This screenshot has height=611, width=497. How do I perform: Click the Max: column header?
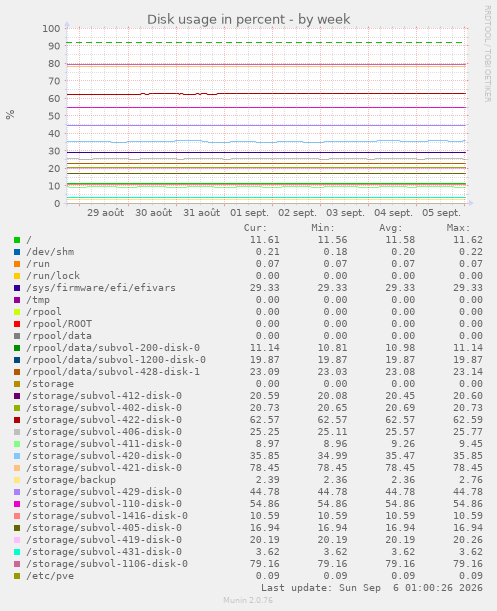[458, 228]
